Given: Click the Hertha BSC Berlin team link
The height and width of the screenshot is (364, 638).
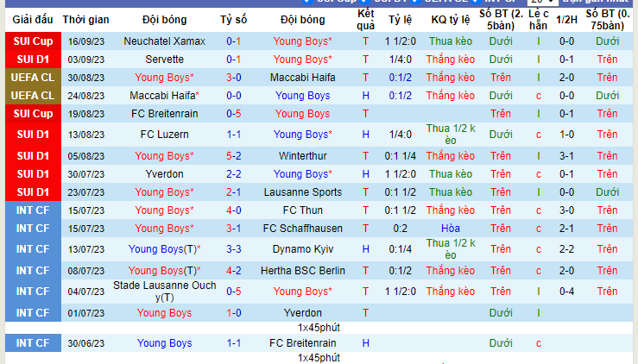Looking at the screenshot, I should coord(303,271).
